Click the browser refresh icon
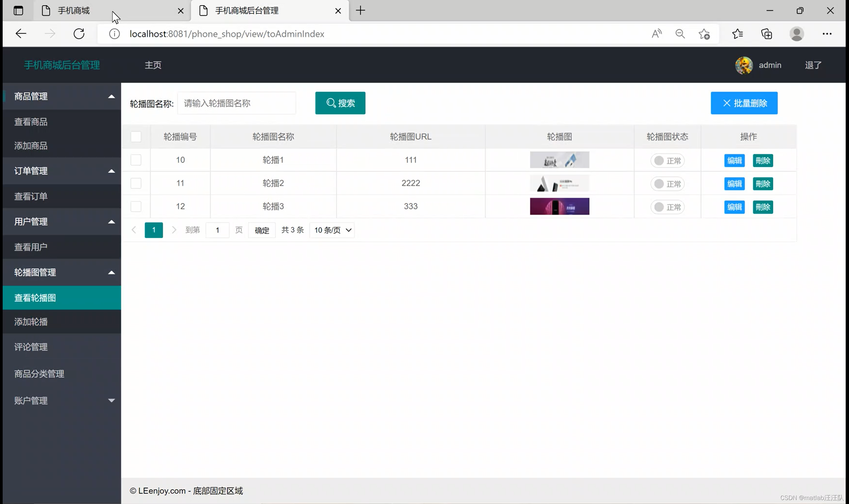 point(79,33)
